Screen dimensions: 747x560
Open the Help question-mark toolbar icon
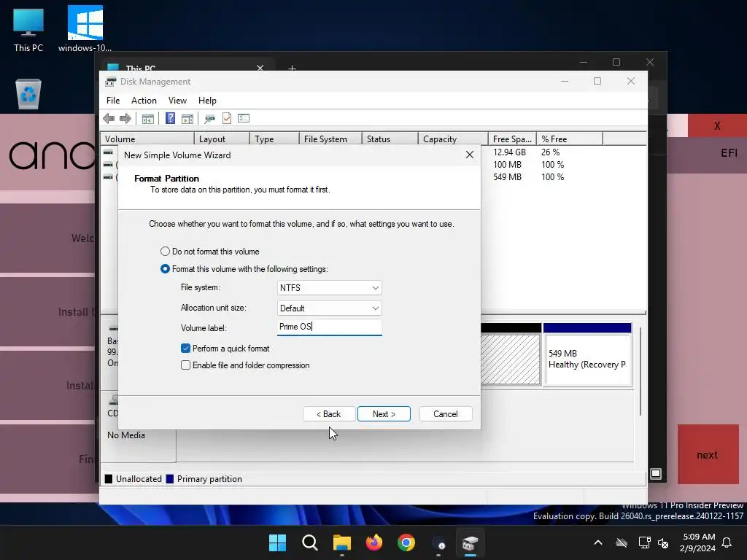pyautogui.click(x=170, y=119)
